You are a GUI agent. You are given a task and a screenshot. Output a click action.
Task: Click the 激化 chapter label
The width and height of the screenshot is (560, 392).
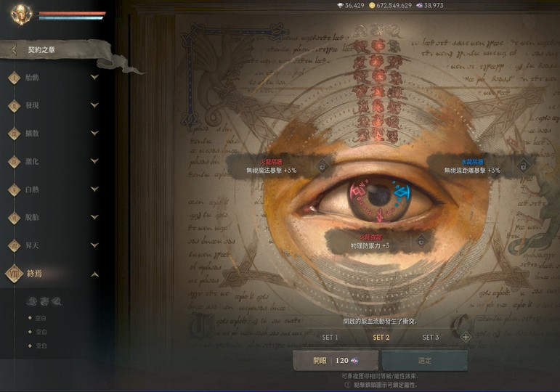tap(32, 161)
